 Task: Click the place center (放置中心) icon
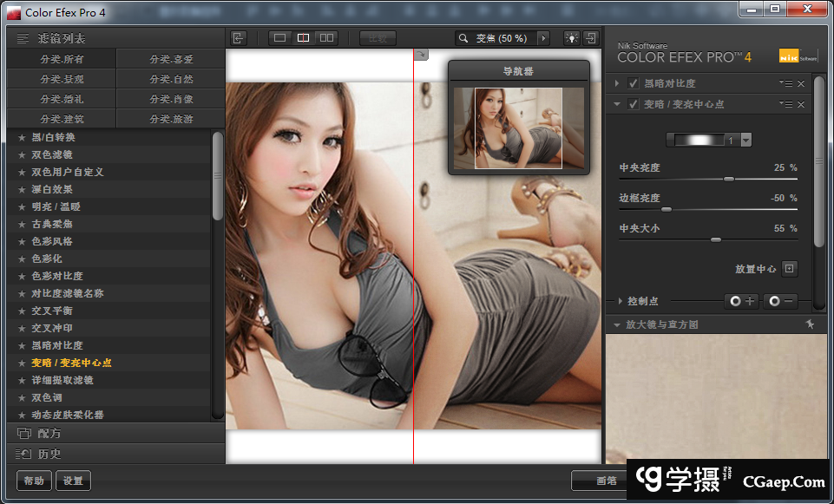789,269
